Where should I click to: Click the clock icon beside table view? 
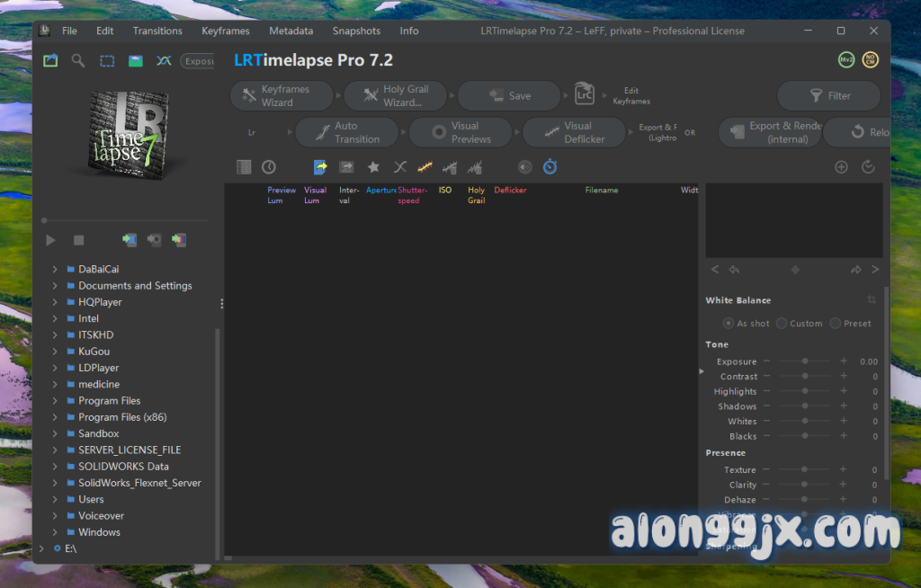(x=268, y=167)
